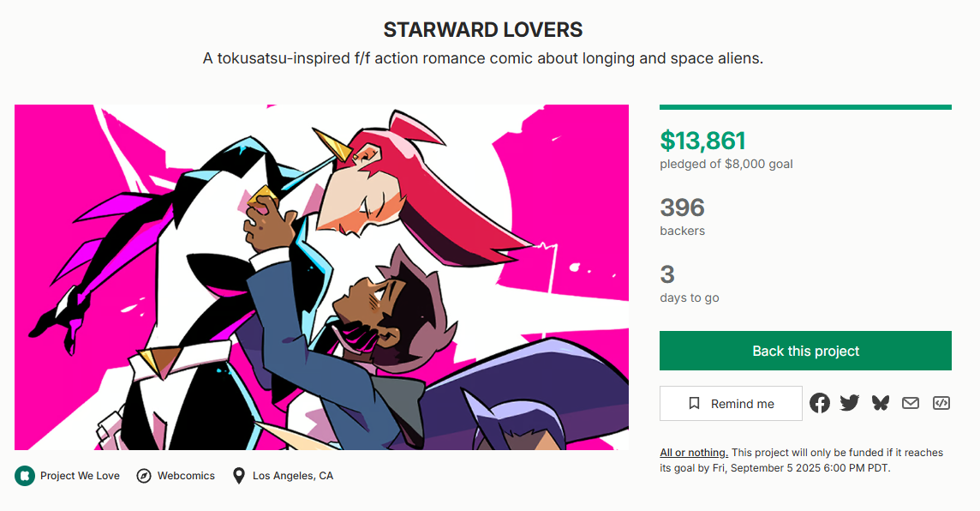The image size is (980, 511).
Task: Click the $13,861 pledged amount
Action: coord(703,141)
